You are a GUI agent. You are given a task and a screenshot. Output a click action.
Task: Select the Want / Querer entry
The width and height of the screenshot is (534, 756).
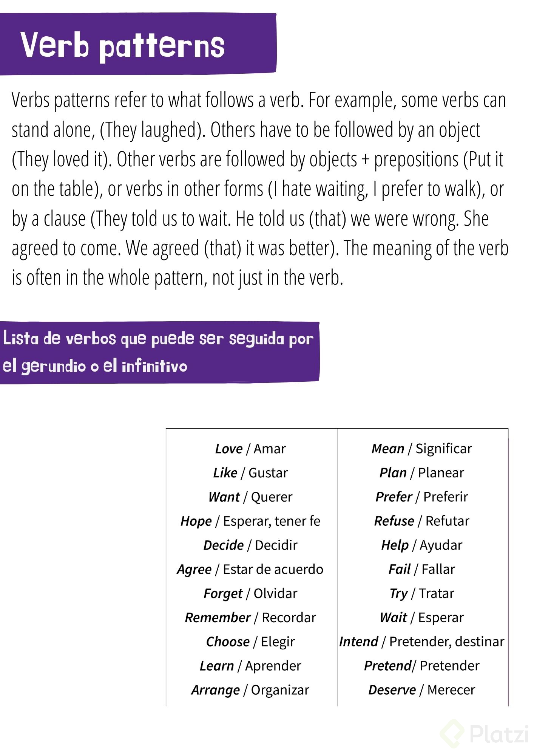tap(250, 497)
